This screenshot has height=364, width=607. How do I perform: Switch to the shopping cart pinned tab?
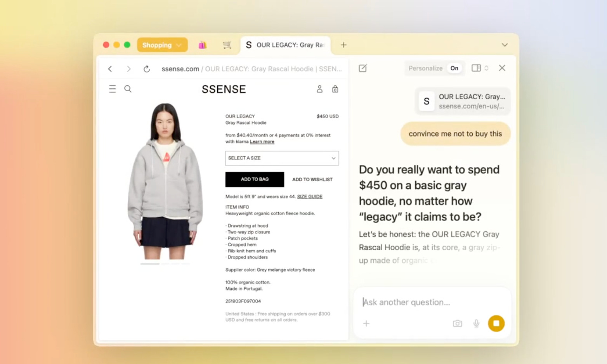coord(227,45)
